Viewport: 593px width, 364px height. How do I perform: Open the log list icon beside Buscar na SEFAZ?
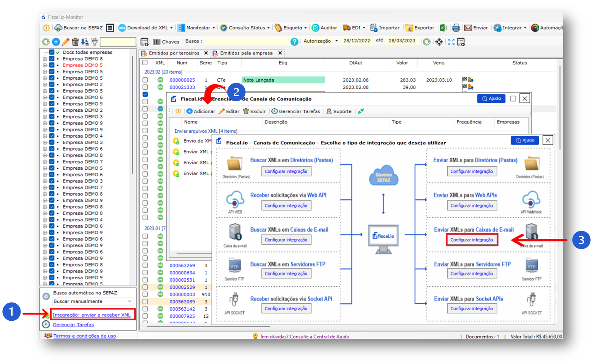[110, 28]
